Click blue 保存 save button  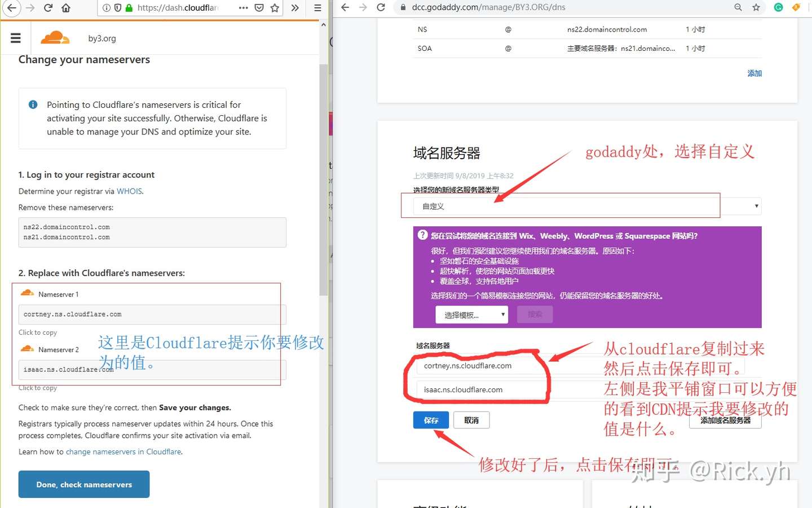click(431, 420)
